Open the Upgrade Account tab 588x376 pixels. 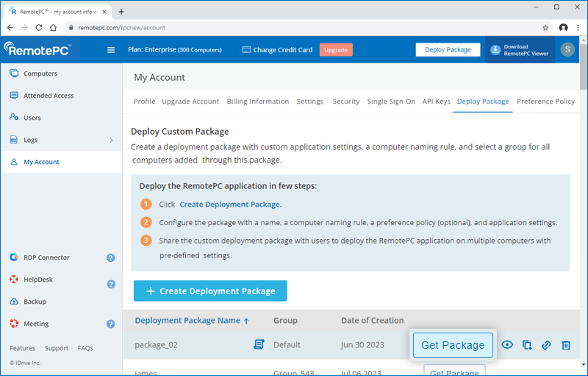(x=190, y=102)
